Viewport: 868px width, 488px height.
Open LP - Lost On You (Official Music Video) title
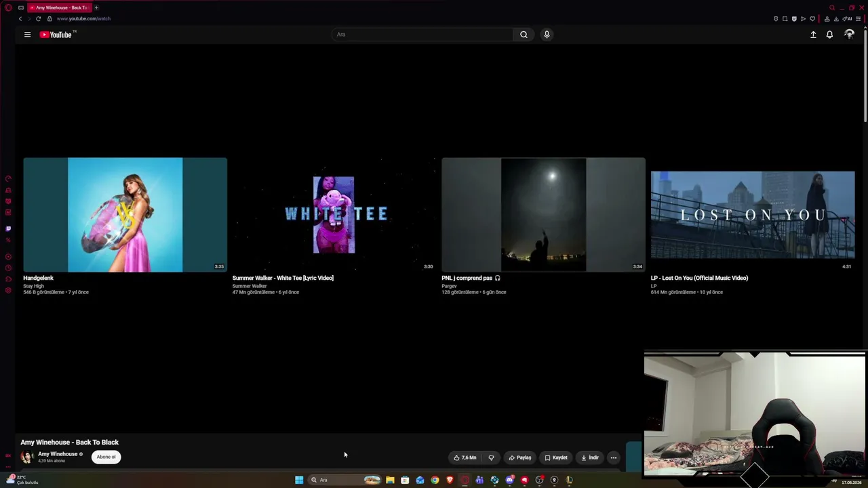[699, 278]
